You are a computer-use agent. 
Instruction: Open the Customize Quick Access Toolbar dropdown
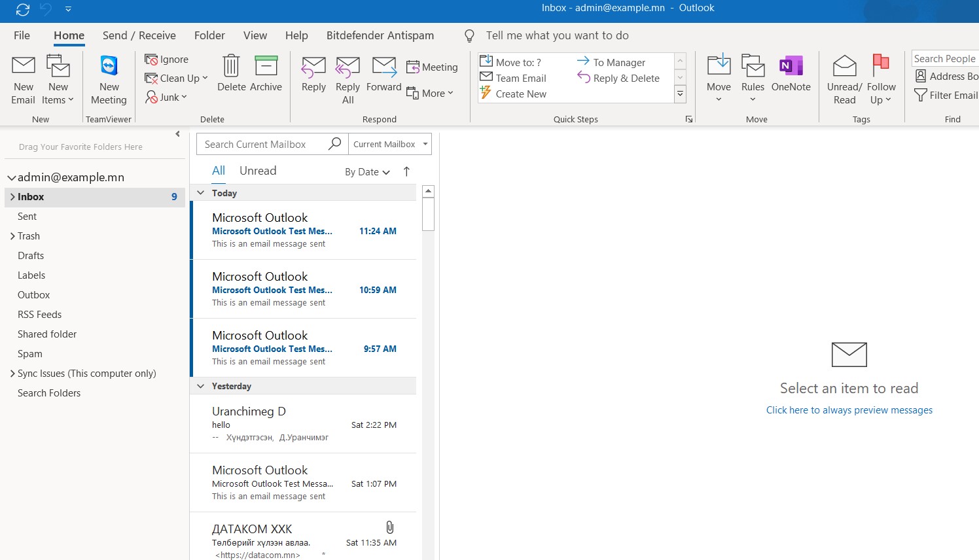68,9
